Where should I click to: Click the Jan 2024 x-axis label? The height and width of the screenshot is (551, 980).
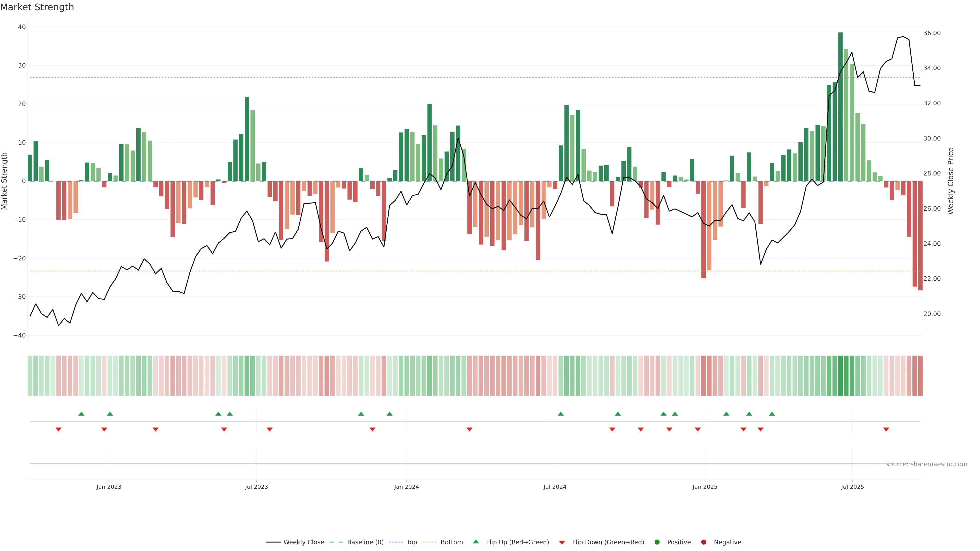(x=406, y=487)
